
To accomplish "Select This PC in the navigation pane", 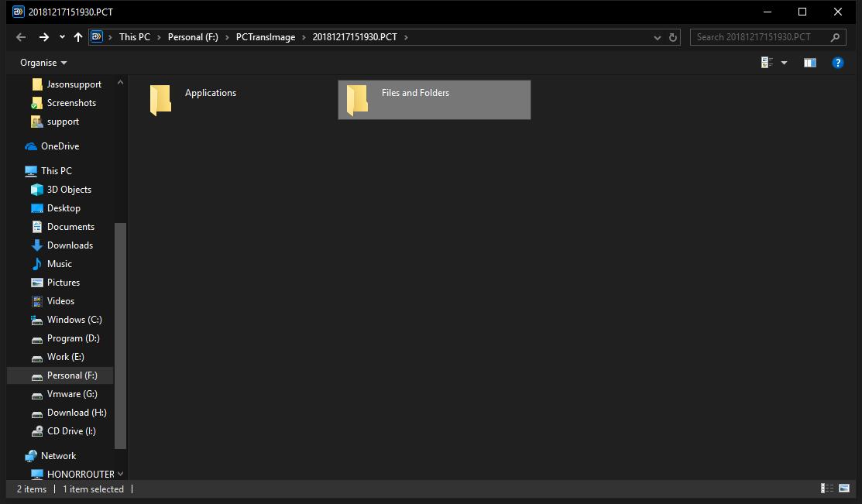I will [x=48, y=171].
